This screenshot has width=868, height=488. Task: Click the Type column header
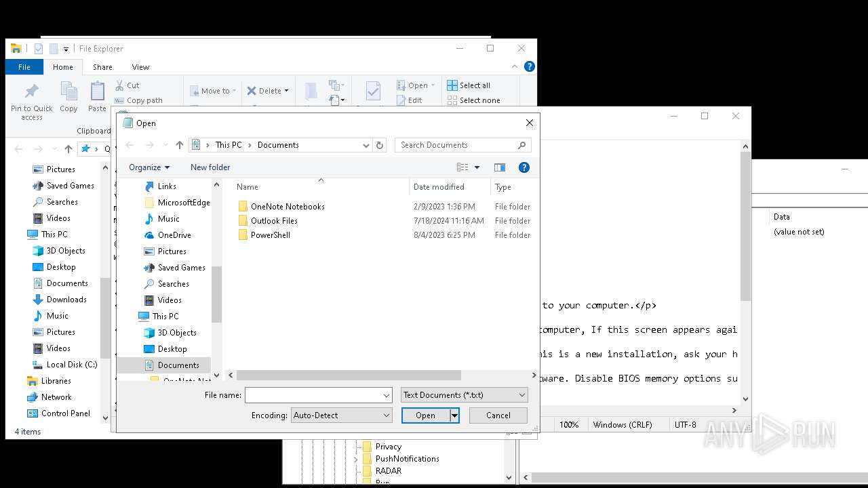click(503, 187)
